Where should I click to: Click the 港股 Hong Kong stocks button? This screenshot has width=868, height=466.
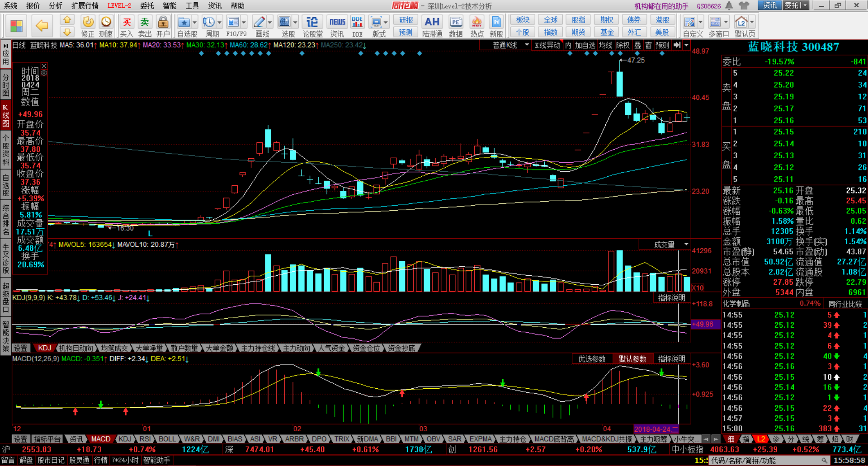tap(662, 20)
